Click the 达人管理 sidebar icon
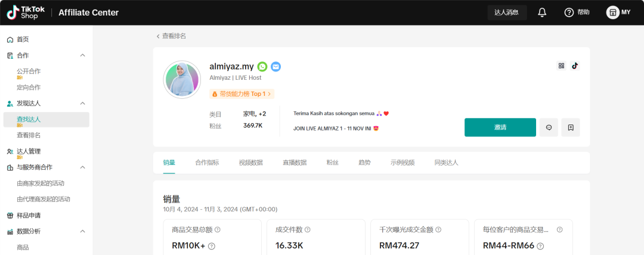Screen dimensions: 644x255 (10, 151)
